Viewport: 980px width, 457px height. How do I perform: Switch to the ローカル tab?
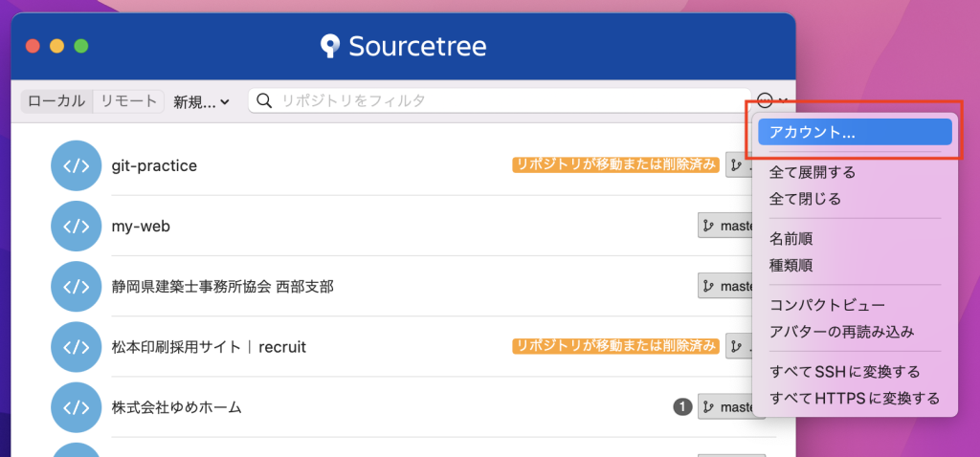click(x=56, y=101)
